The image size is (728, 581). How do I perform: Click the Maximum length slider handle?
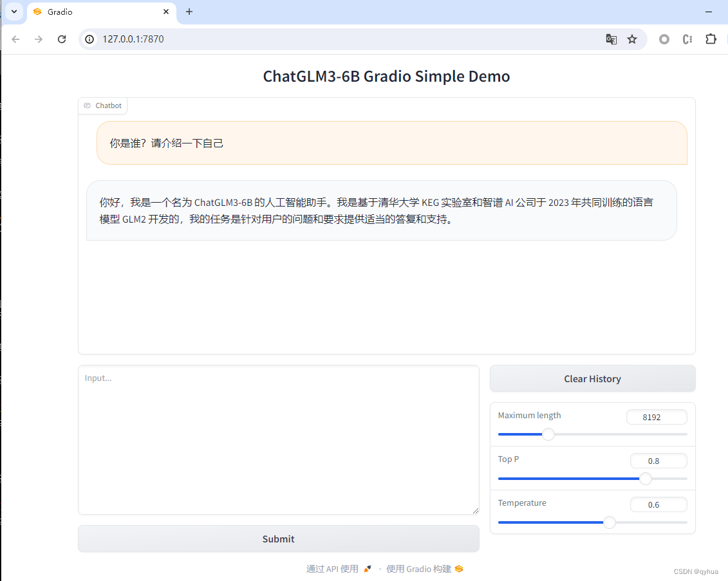coord(548,434)
